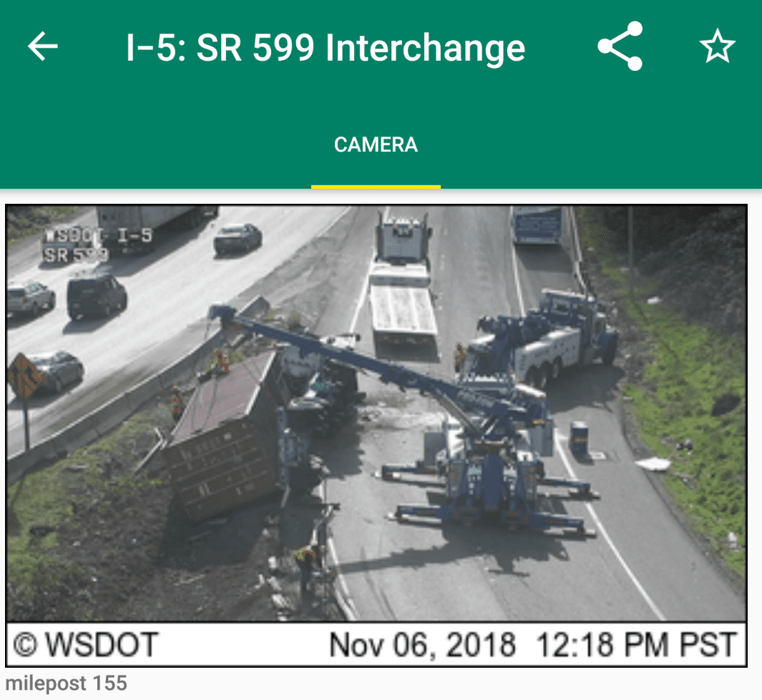Click the © WSDOT copyright label

pos(86,645)
